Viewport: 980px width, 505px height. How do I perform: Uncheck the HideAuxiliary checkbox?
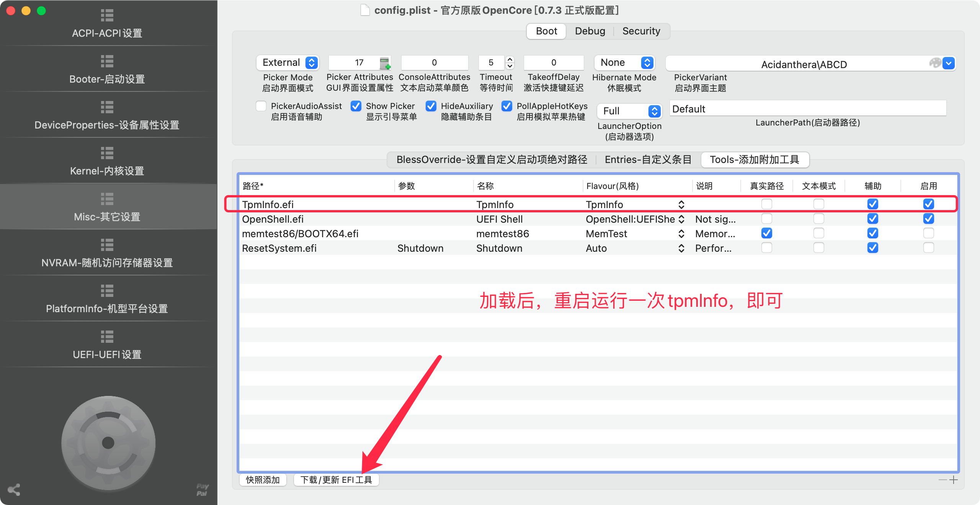pyautogui.click(x=431, y=106)
